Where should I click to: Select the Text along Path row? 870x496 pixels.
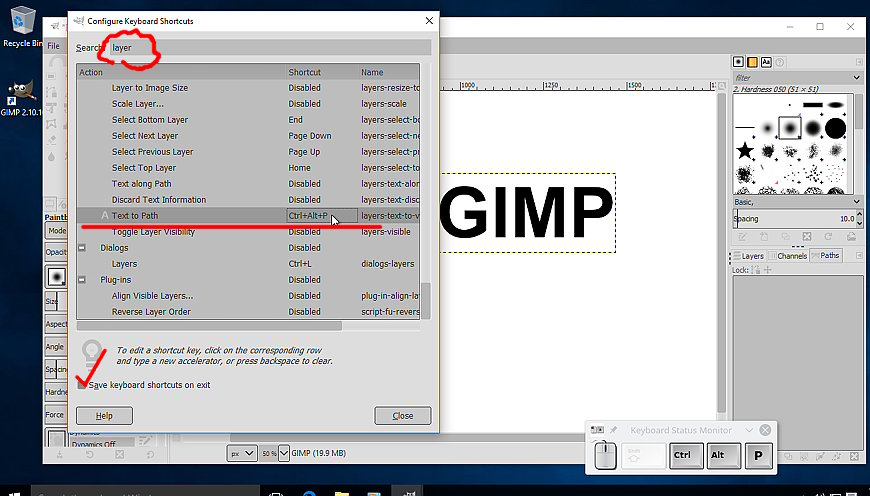coord(248,184)
